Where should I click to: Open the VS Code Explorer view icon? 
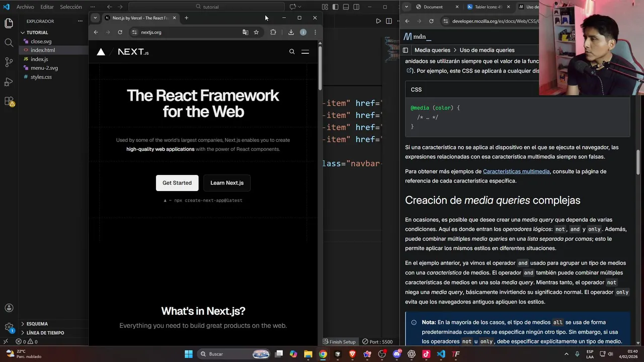9,23
